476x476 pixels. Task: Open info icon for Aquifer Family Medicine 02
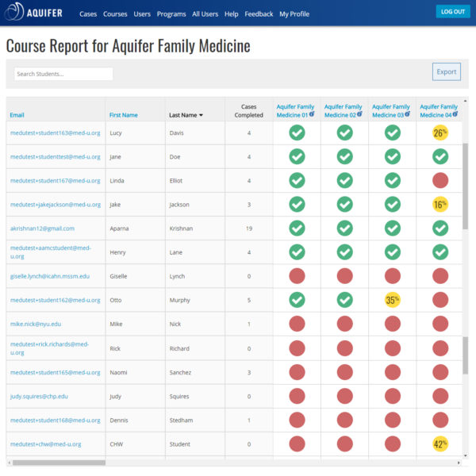tap(359, 113)
